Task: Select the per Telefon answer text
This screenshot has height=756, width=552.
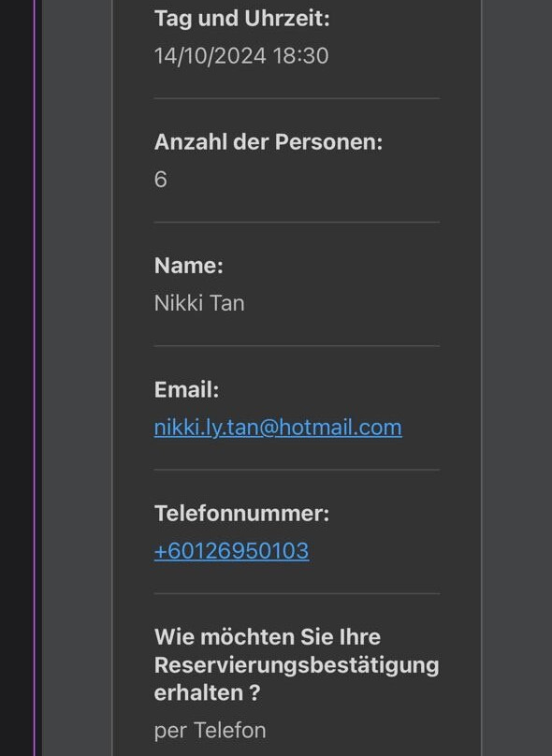Action: coord(211,731)
